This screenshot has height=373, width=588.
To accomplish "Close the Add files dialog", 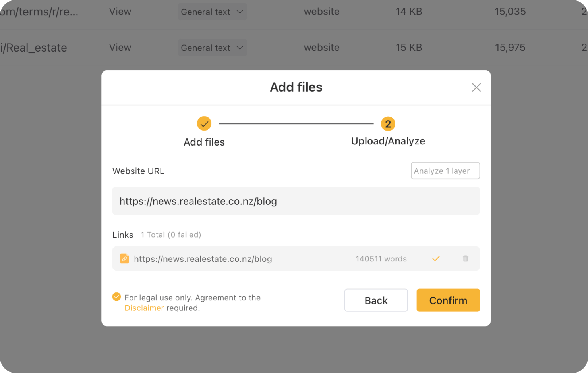I will 476,87.
